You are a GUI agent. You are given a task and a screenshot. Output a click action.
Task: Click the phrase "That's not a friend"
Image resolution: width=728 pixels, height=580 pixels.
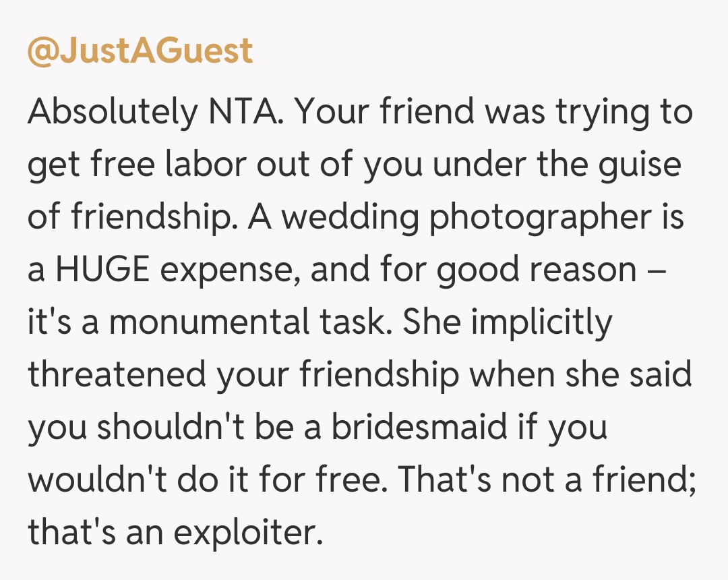[x=545, y=480]
